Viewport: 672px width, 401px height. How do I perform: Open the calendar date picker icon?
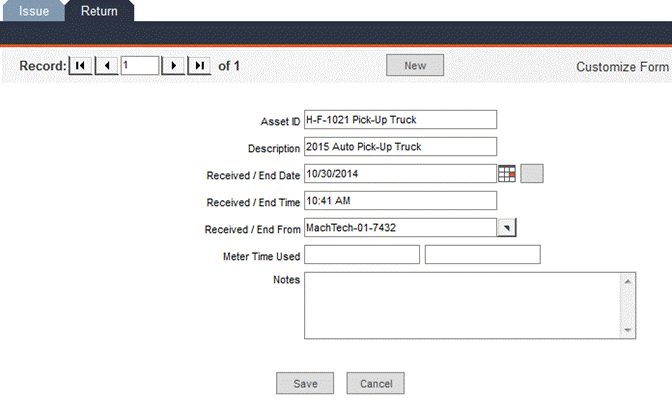click(x=507, y=173)
